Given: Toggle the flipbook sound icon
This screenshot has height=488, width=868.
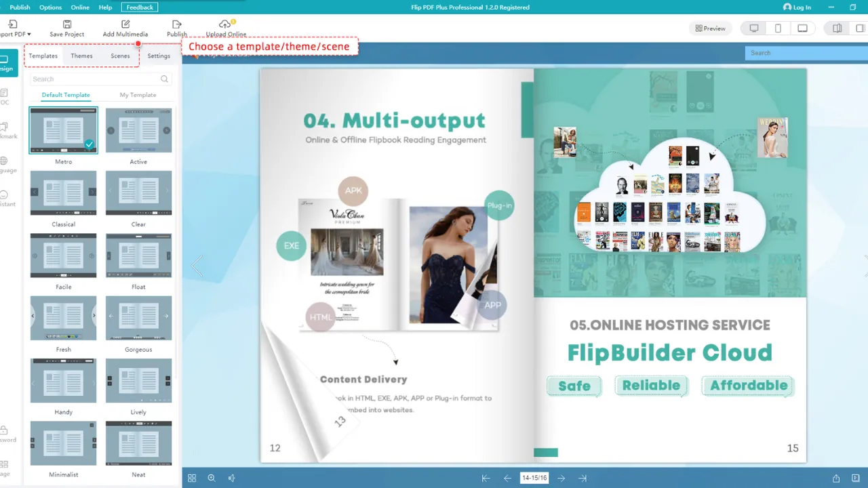Looking at the screenshot, I should tap(231, 478).
